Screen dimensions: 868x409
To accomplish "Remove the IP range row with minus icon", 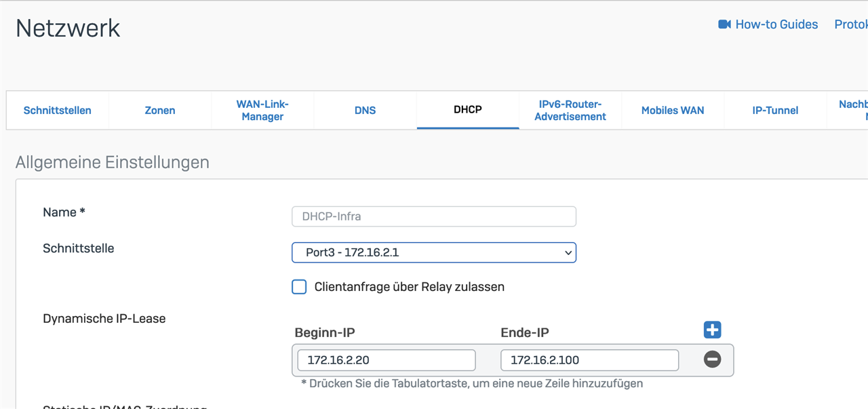I will pos(712,359).
